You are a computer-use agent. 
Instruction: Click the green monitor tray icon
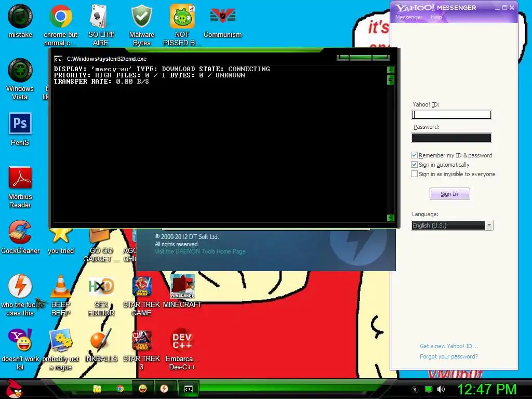429,389
